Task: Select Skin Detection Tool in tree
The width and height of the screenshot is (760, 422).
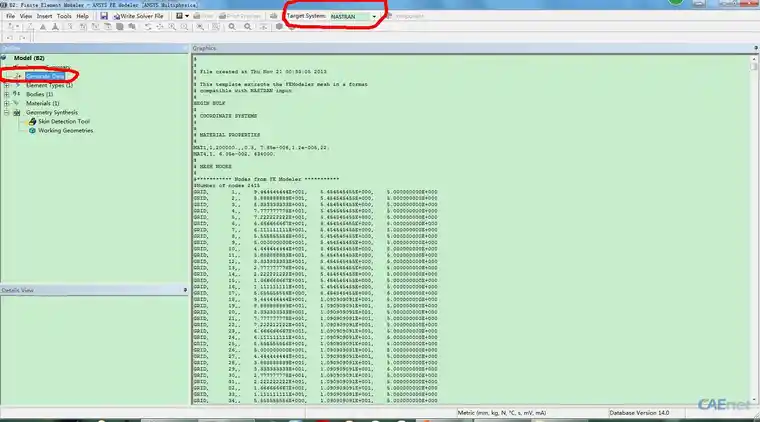Action: tap(64, 122)
